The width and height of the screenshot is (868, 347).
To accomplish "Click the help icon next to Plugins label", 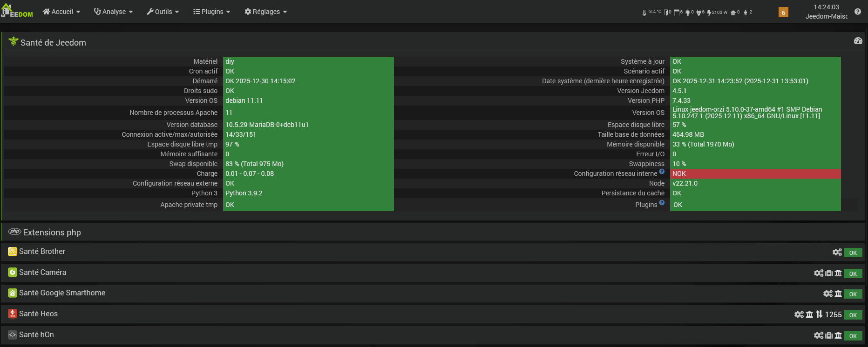I will click(662, 202).
